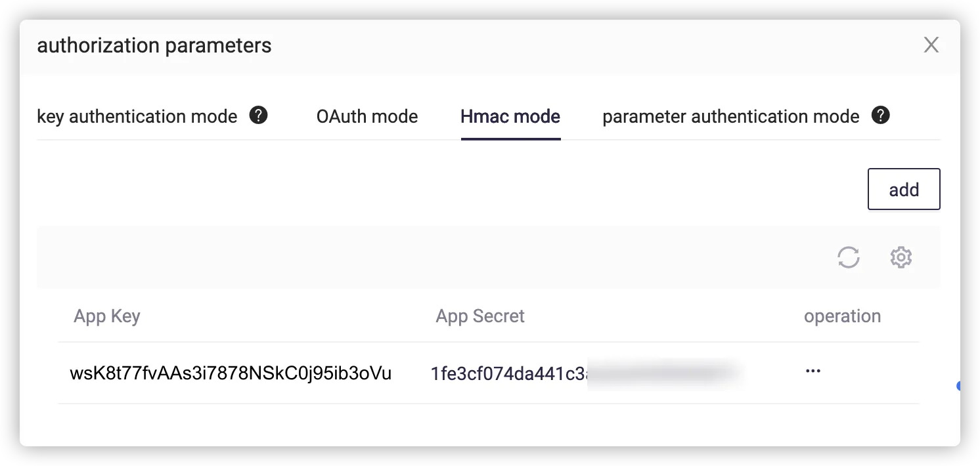The height and width of the screenshot is (466, 980).
Task: Open the OAuth mode tab
Action: click(367, 117)
